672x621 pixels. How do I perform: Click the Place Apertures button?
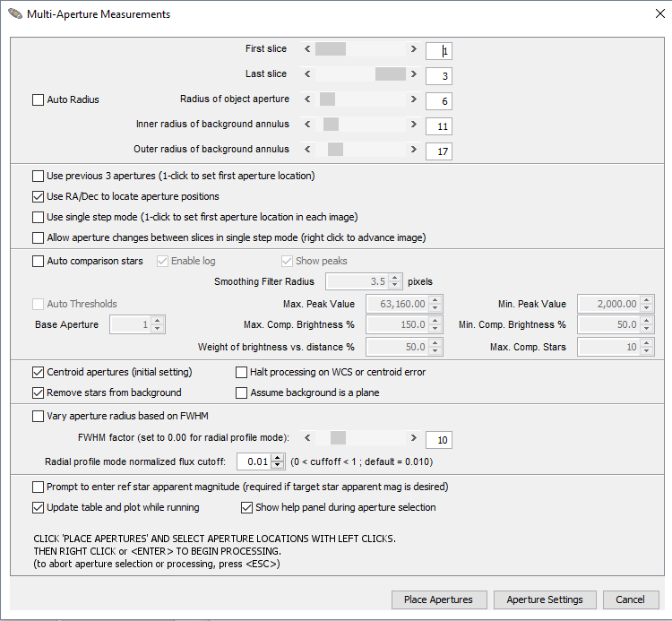(x=438, y=599)
